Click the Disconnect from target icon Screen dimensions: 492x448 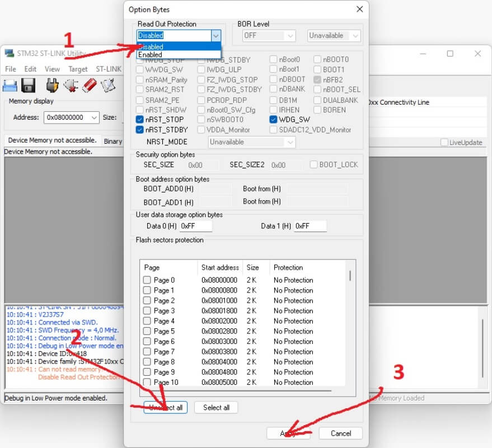(x=71, y=85)
